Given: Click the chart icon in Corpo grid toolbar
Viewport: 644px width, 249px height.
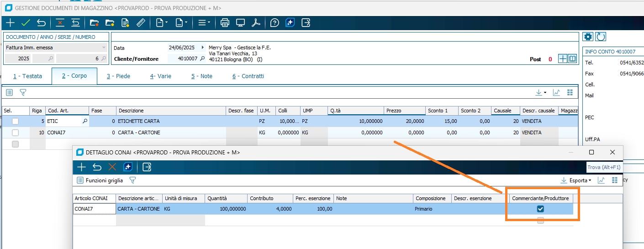Looking at the screenshot, I should pos(556,92).
